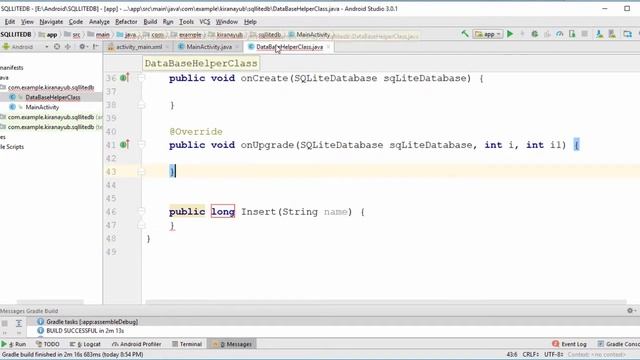Click the Collapse All icon in project panel
The image size is (640, 360).
coord(68,47)
